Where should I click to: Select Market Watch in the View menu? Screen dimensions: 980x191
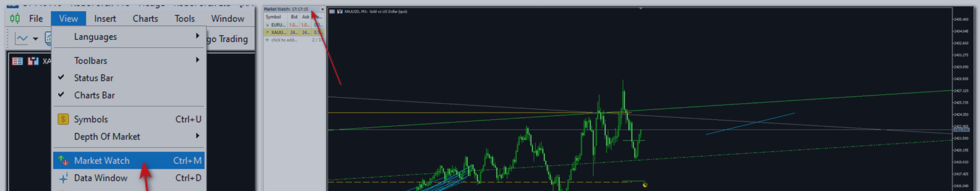coord(129,160)
